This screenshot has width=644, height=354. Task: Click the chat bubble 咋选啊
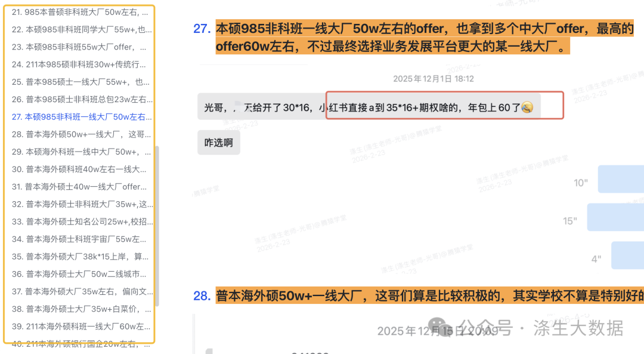[x=218, y=143]
